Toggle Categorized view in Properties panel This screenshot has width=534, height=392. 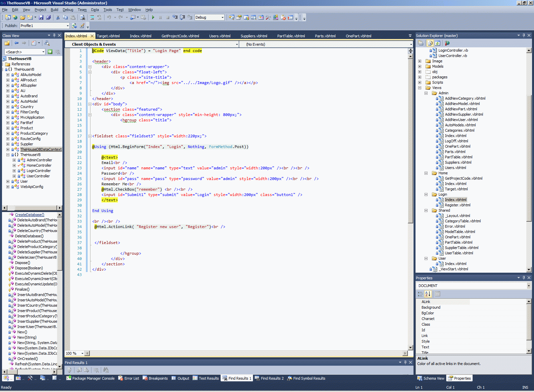[x=420, y=294]
